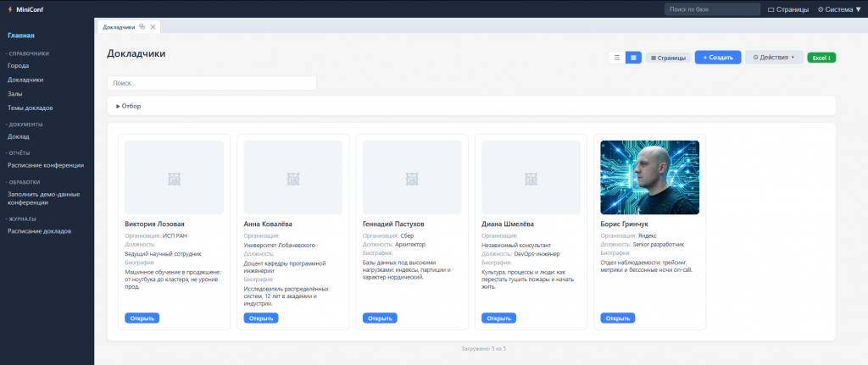Screen dimensions: 868x365
Task: Open the Страницы button next to Создать
Action: [668, 58]
